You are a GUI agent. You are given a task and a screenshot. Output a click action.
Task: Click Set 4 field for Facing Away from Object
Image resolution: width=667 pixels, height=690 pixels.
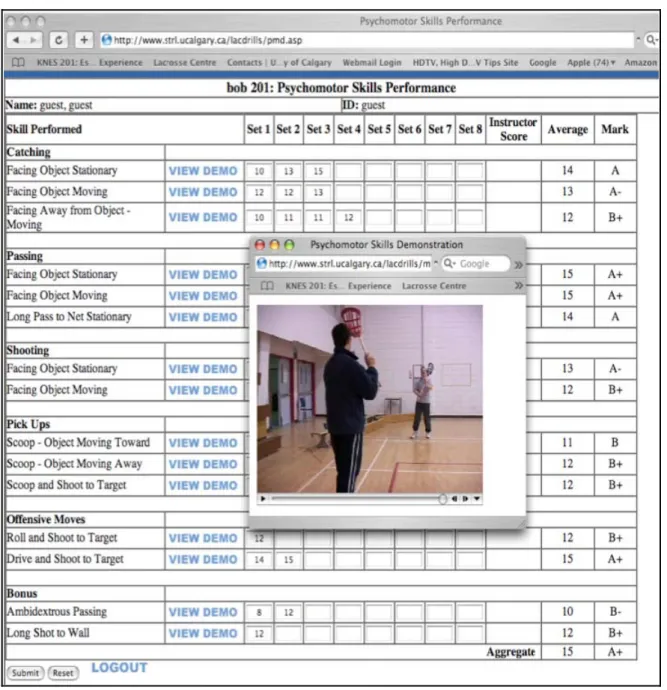point(348,217)
